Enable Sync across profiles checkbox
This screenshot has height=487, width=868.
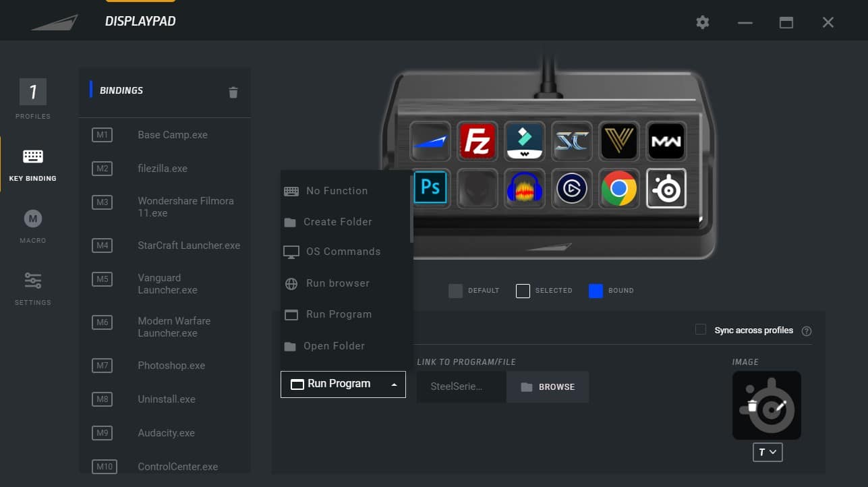coord(701,329)
